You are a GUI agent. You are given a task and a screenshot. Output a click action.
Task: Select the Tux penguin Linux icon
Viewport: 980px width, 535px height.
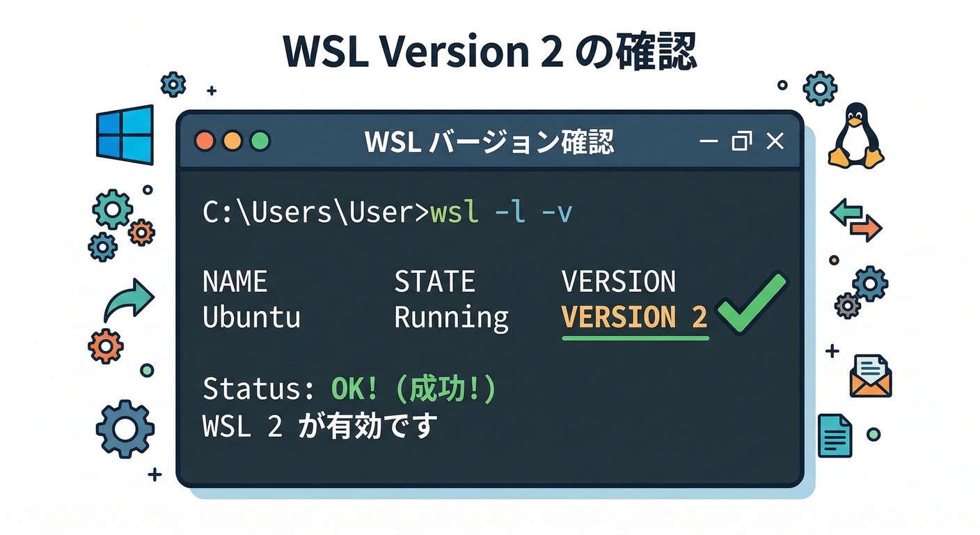(x=857, y=136)
